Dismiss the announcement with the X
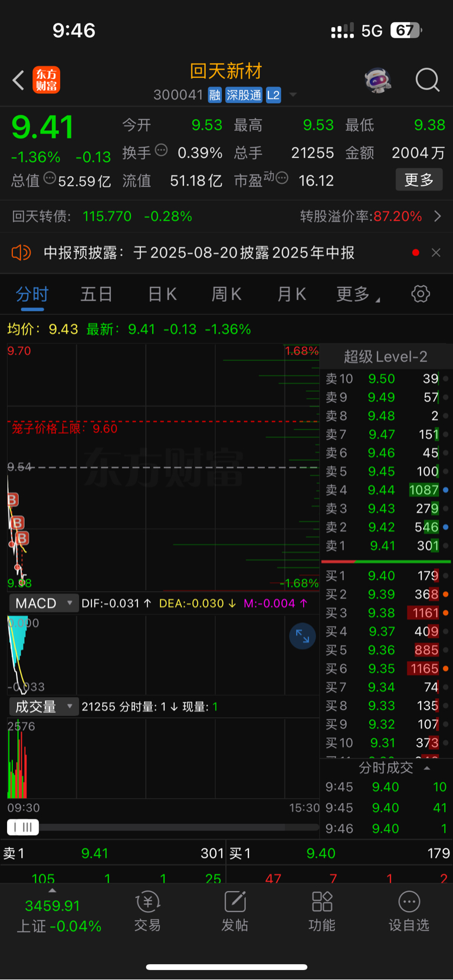The width and height of the screenshot is (453, 980). pyautogui.click(x=436, y=253)
